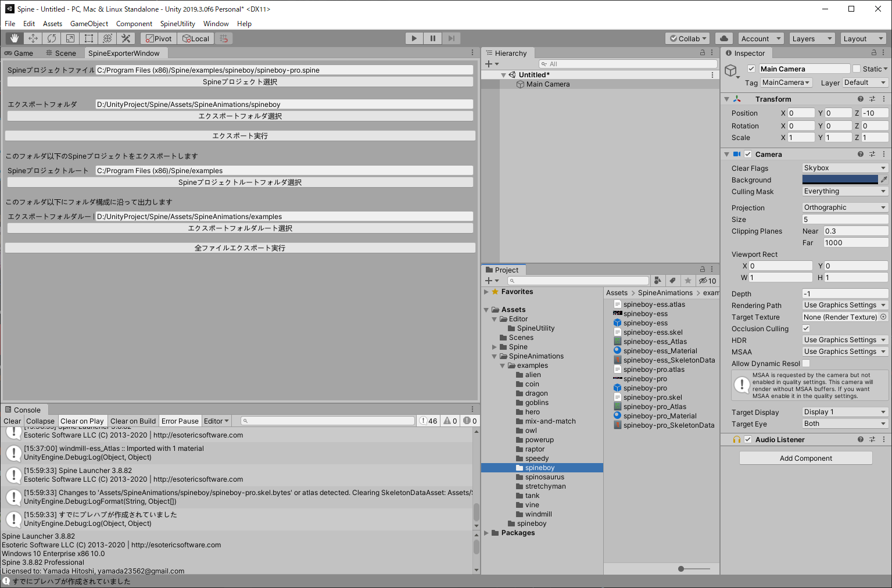Select the combined Transform tool

(x=108, y=38)
